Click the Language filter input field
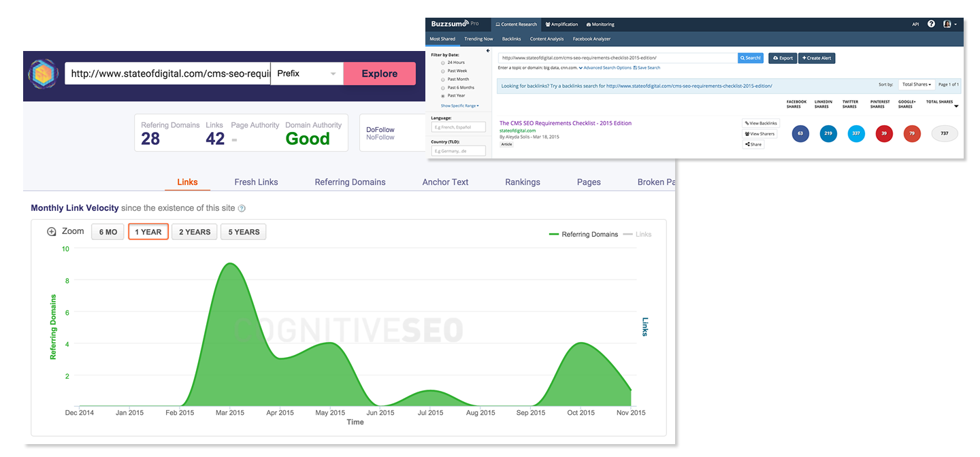 click(x=458, y=126)
